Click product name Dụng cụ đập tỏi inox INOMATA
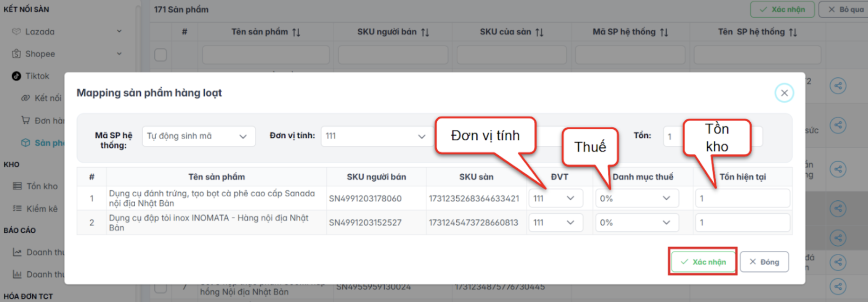This screenshot has height=302, width=868. (x=208, y=222)
